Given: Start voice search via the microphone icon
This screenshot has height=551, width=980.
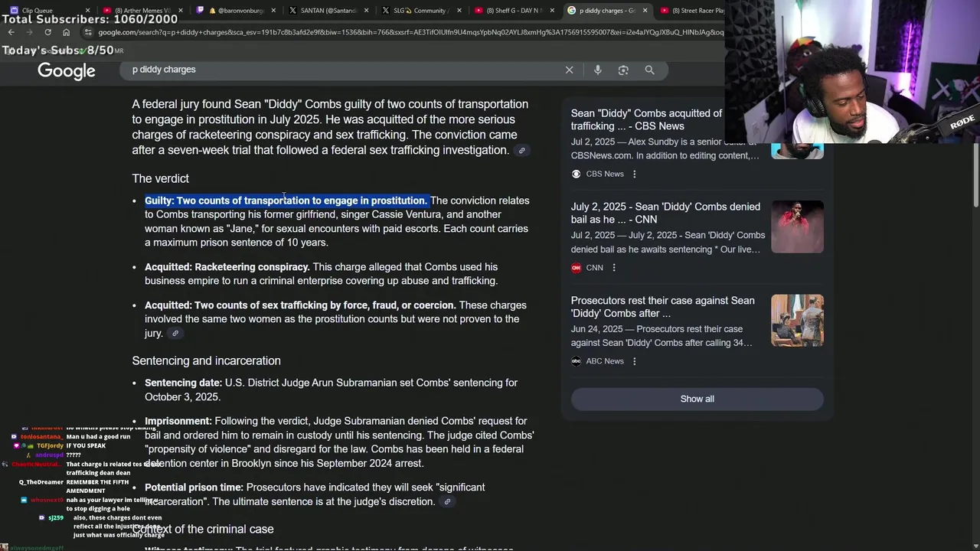Looking at the screenshot, I should [x=598, y=70].
